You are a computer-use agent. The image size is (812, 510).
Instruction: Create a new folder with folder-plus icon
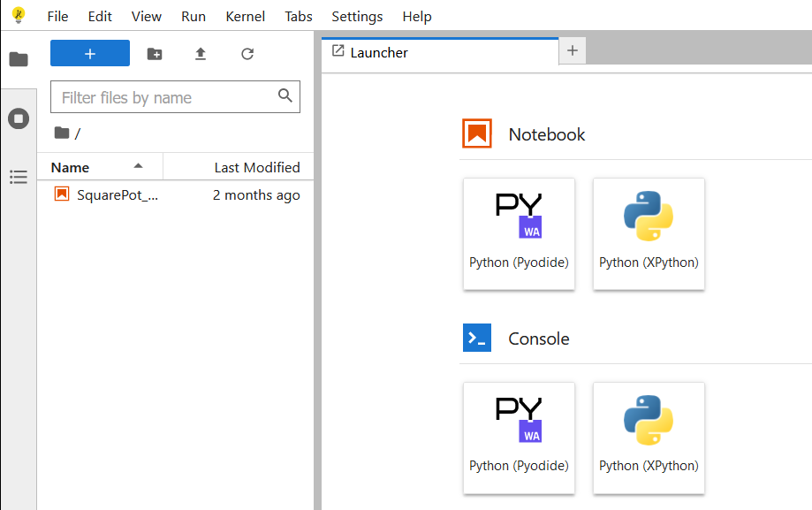coord(155,53)
